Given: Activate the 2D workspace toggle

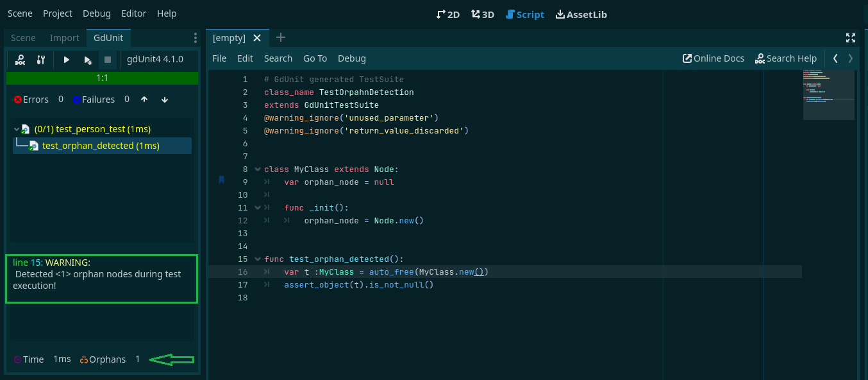Looking at the screenshot, I should click(447, 13).
